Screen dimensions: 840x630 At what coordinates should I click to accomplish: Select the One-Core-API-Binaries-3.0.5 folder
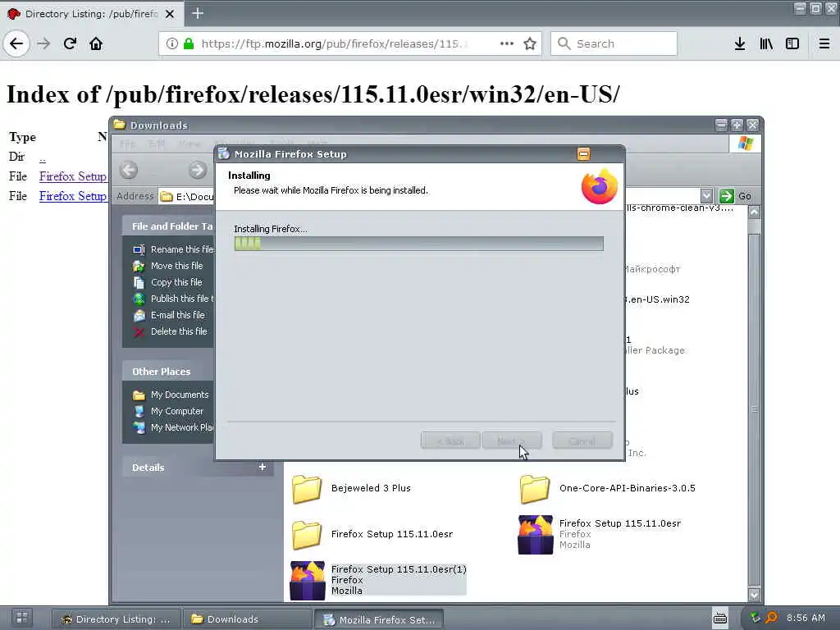[x=608, y=489]
